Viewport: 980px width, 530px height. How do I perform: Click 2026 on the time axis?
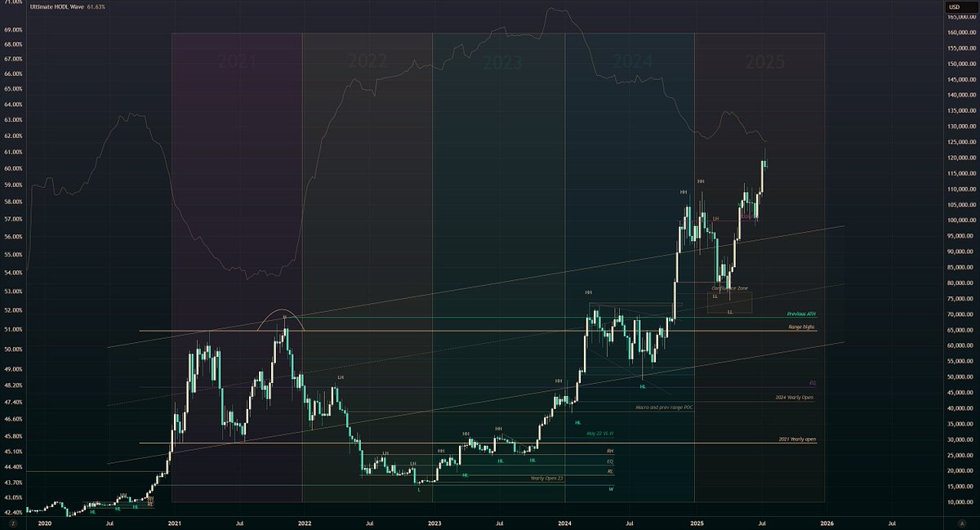pos(826,523)
